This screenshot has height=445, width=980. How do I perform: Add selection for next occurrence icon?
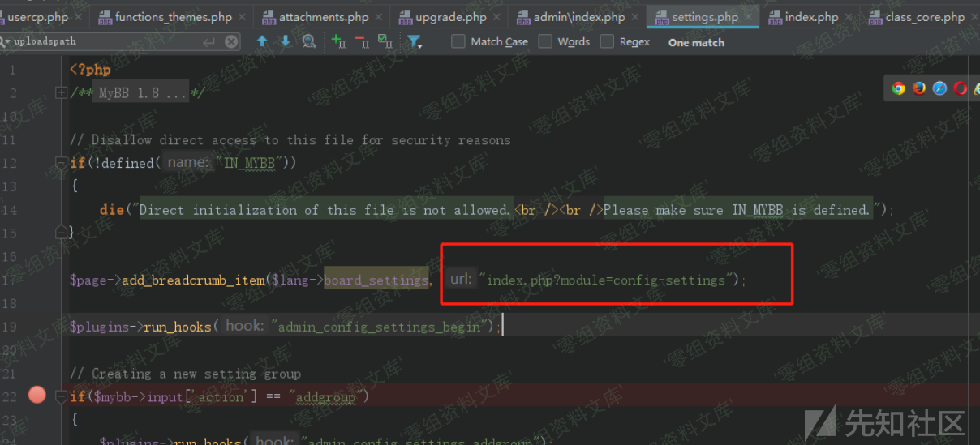[x=339, y=41]
